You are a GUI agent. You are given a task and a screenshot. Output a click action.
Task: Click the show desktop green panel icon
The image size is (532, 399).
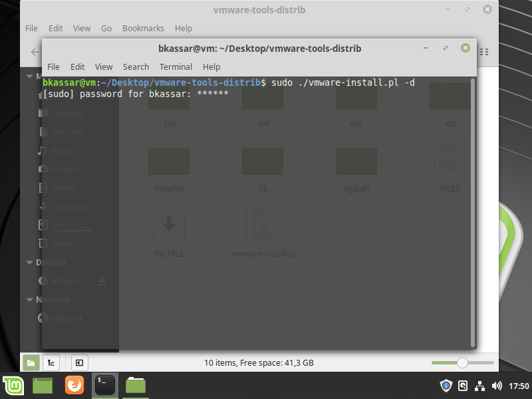click(x=43, y=386)
